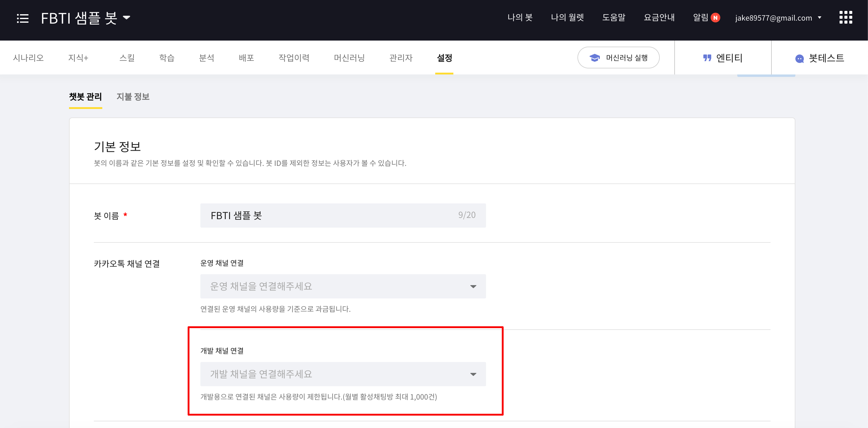Select the 챗봇 관리 sub-tab

[85, 97]
